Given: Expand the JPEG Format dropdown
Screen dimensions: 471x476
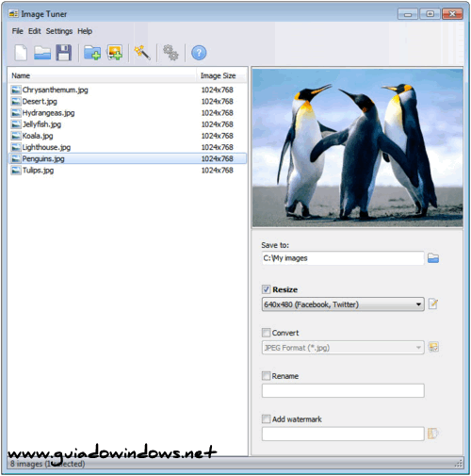Looking at the screenshot, I should pos(343,348).
